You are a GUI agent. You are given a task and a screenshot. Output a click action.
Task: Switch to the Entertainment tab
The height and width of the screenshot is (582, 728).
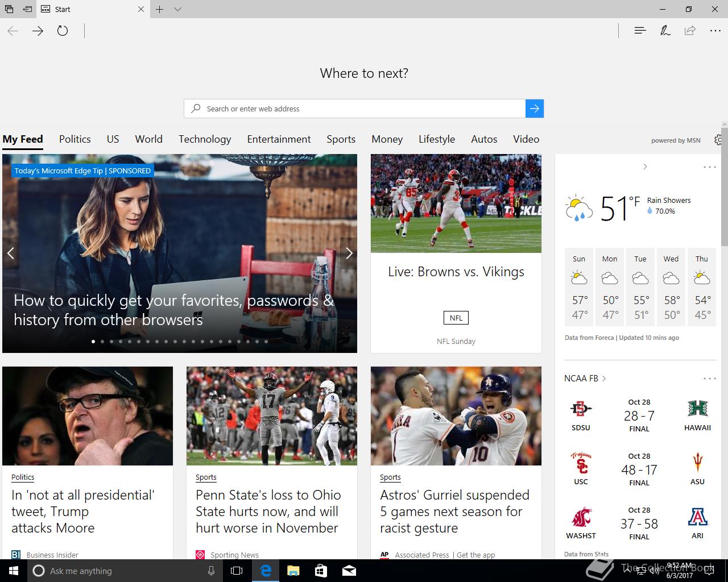(x=279, y=139)
